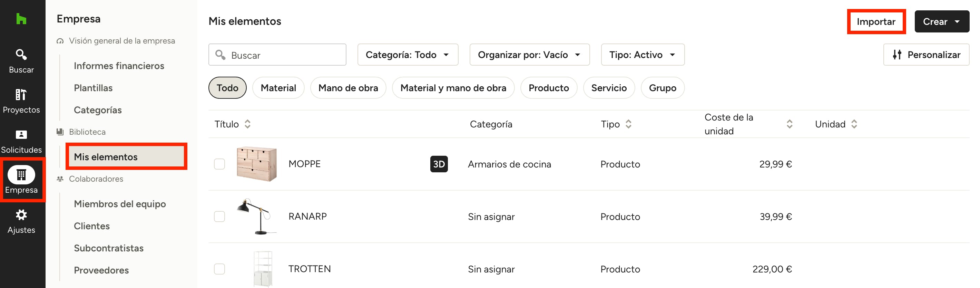The height and width of the screenshot is (288, 980).
Task: Check the TROTTEN row checkbox
Action: pyautogui.click(x=219, y=269)
